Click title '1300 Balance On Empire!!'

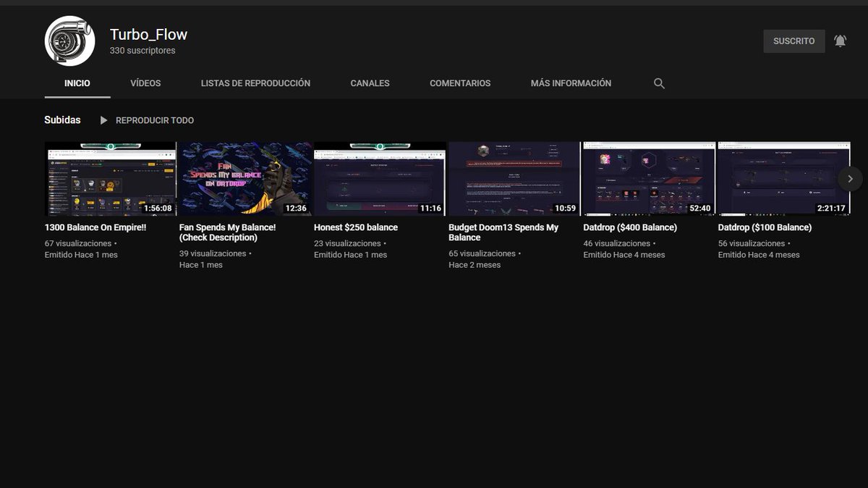point(95,227)
